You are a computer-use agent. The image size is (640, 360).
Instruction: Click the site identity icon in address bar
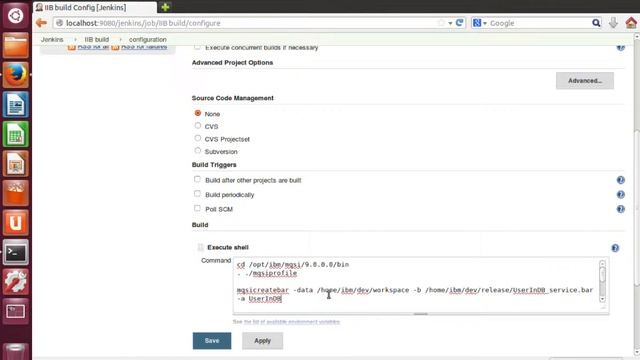click(x=60, y=23)
